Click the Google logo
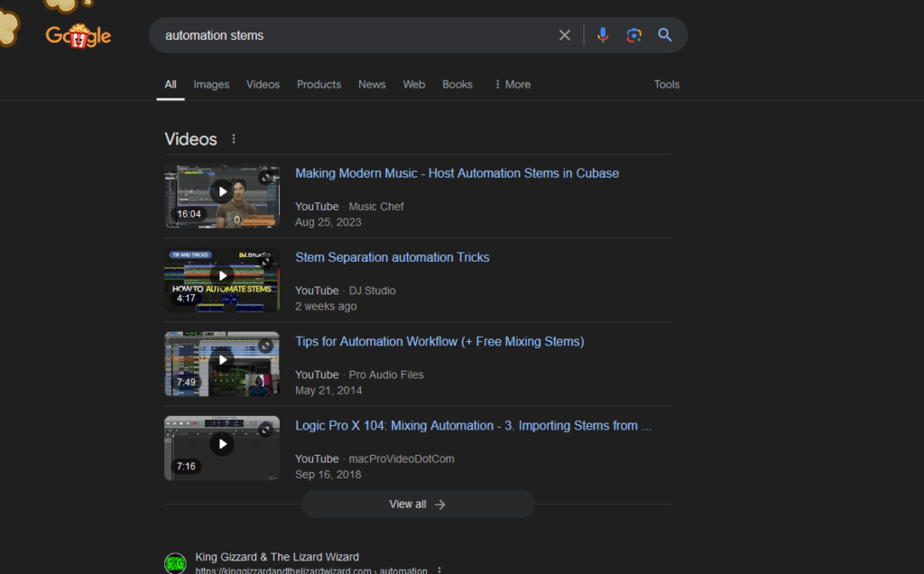 point(79,36)
